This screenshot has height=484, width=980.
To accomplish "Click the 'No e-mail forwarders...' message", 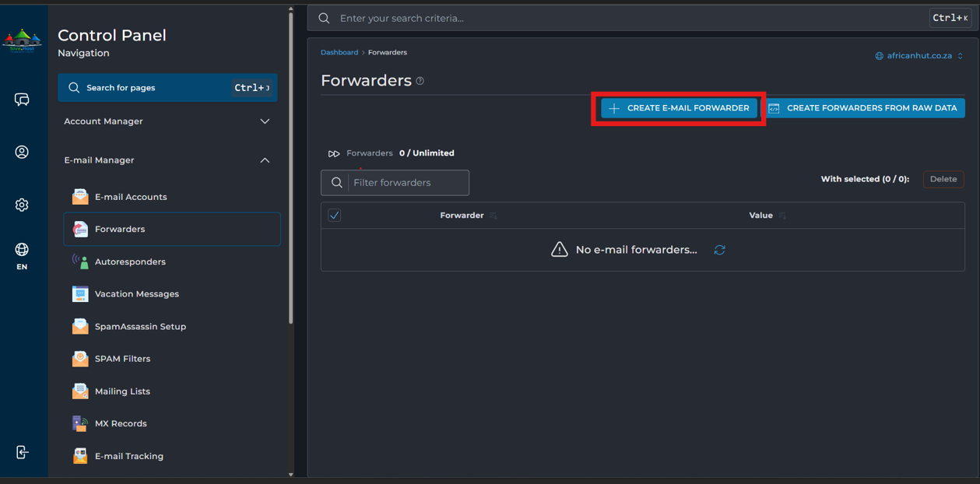I will coord(636,250).
